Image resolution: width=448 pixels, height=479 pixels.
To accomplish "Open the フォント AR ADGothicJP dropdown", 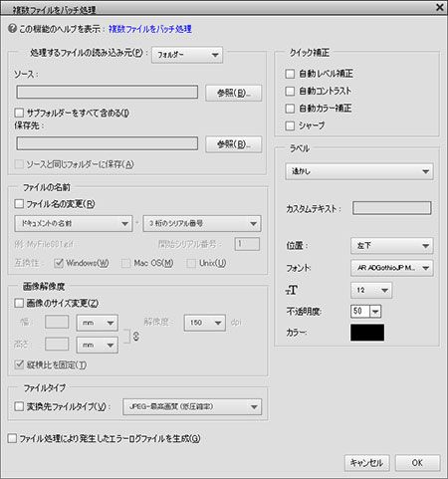I will [x=391, y=268].
